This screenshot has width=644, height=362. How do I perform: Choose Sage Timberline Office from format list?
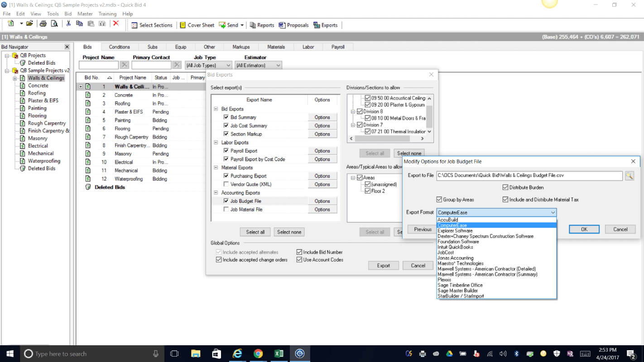click(x=460, y=285)
